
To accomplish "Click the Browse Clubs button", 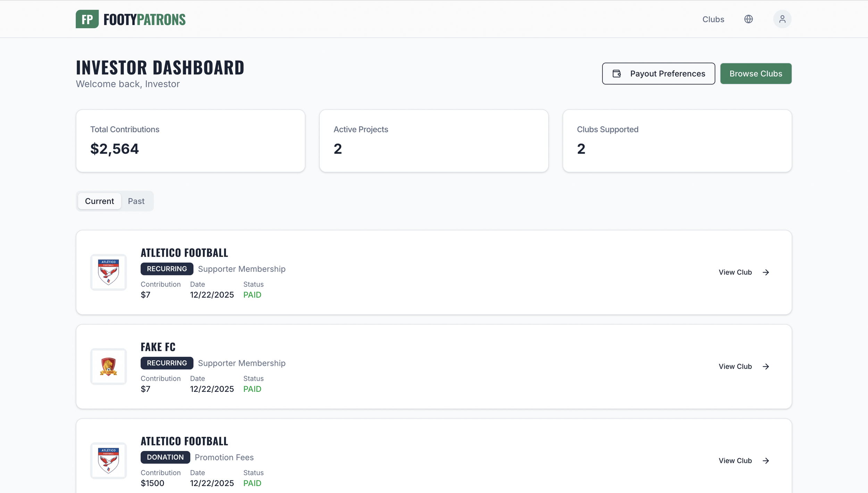I will [x=756, y=73].
